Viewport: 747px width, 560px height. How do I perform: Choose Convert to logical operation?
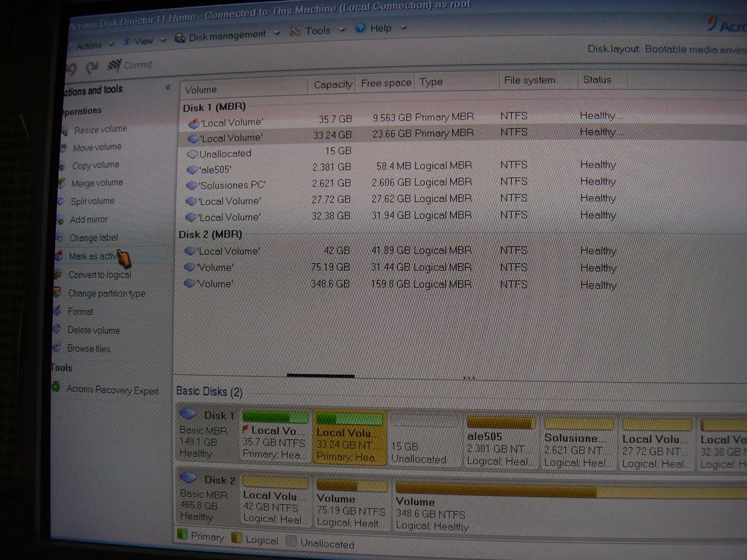(99, 275)
